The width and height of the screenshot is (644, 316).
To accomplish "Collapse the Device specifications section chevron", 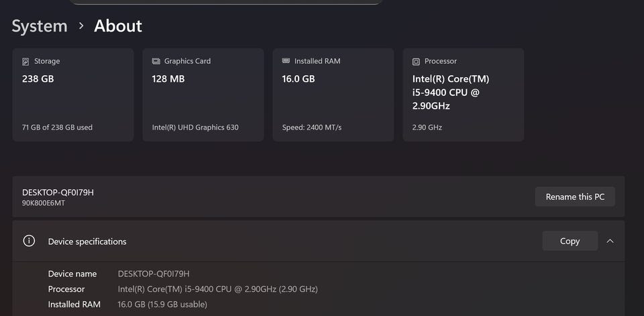I will point(610,241).
